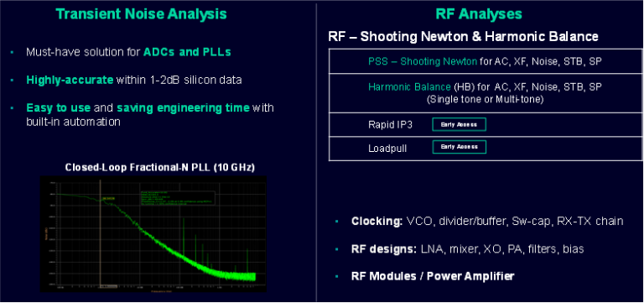Click the RF Modules / Power Amplifier bullet

(433, 276)
